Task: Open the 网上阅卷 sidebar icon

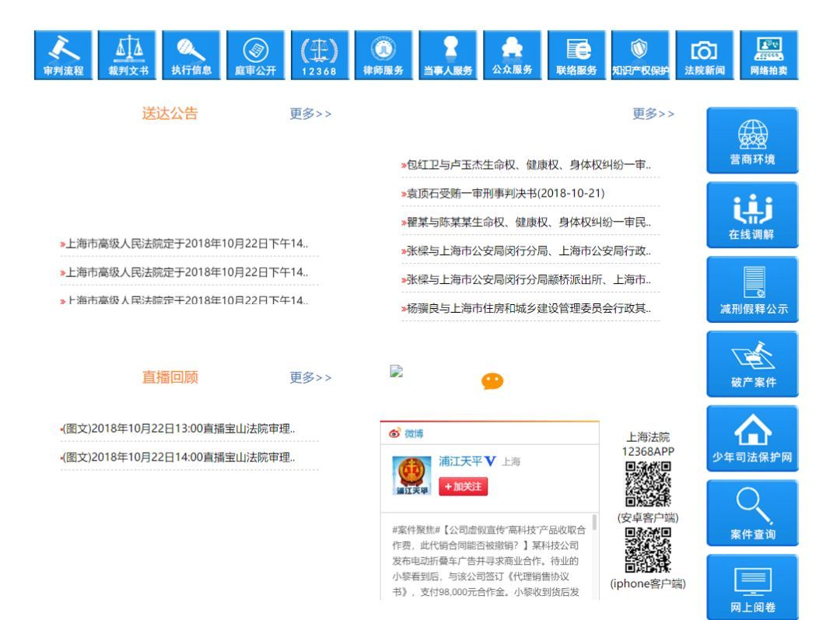Action: [x=752, y=587]
